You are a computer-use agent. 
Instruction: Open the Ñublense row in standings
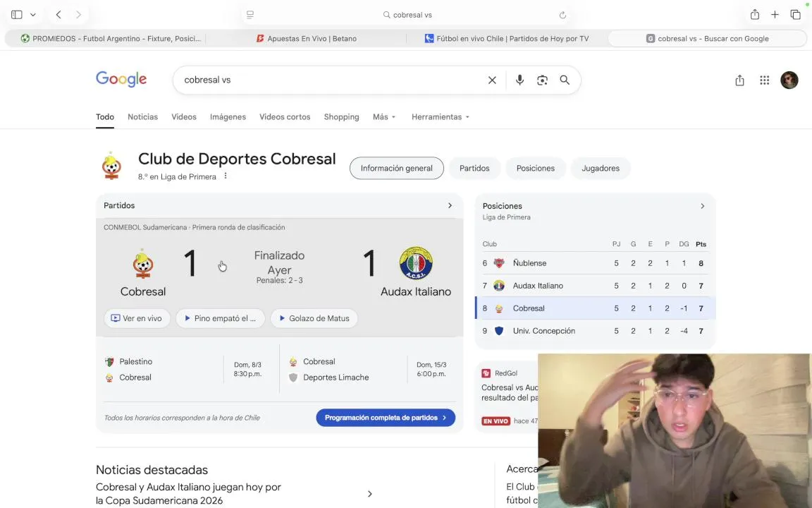[x=596, y=262]
